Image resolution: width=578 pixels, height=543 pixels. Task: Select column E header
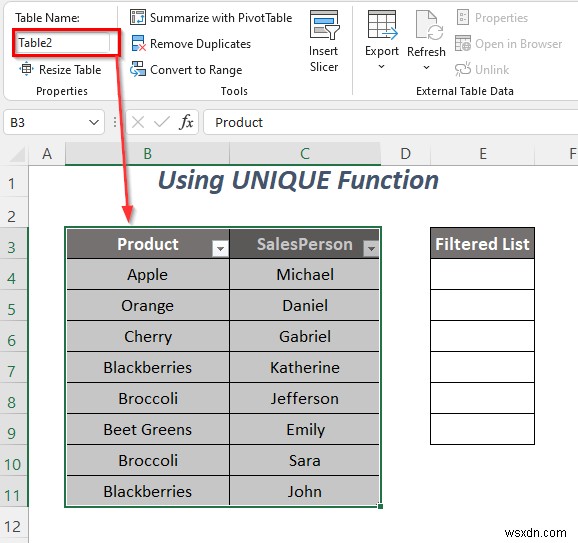pos(483,154)
